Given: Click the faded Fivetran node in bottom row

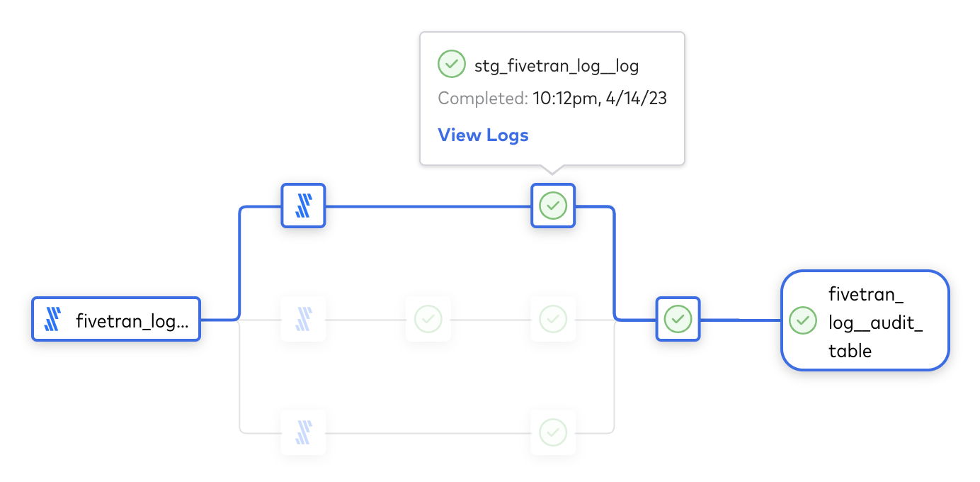Looking at the screenshot, I should 303,432.
